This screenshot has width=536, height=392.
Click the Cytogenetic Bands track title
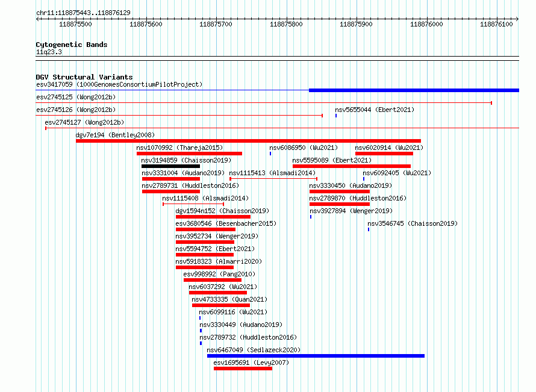click(72, 45)
